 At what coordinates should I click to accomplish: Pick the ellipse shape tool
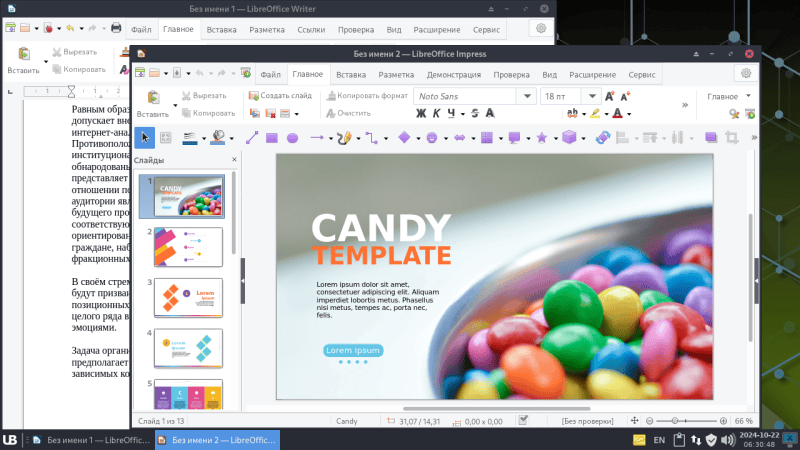[x=293, y=137]
